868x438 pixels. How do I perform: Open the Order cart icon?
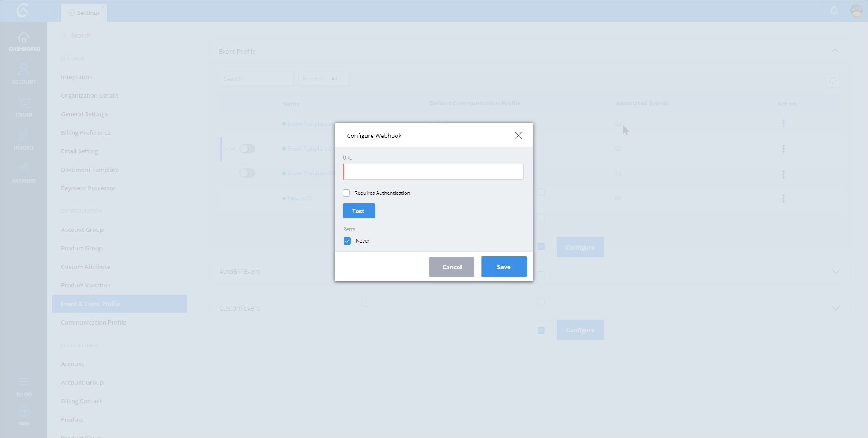(x=24, y=103)
